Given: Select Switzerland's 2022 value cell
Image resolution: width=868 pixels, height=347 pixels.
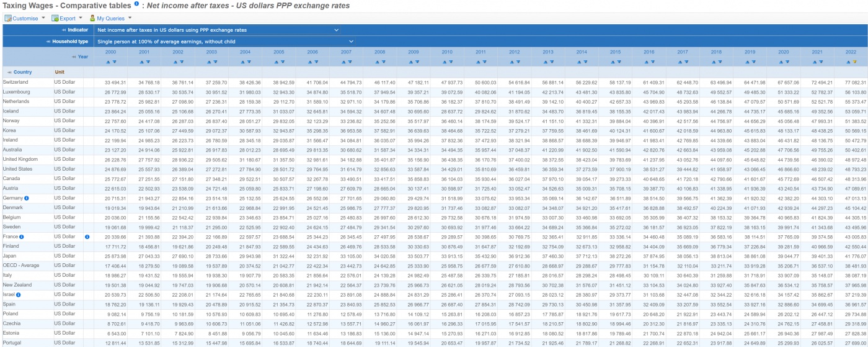Looking at the screenshot, I should click(x=850, y=83).
